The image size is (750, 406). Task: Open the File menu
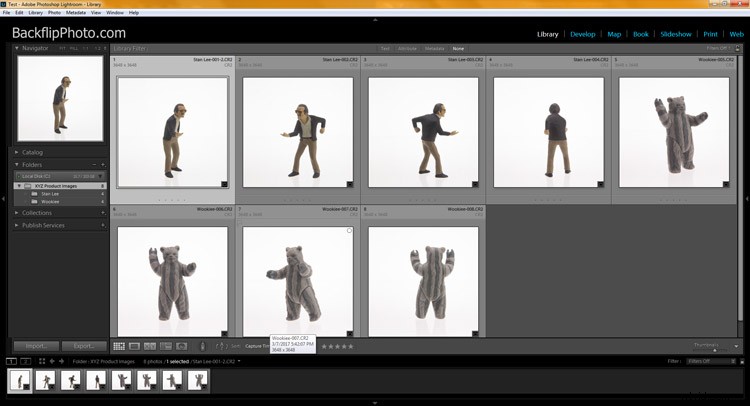[6, 12]
